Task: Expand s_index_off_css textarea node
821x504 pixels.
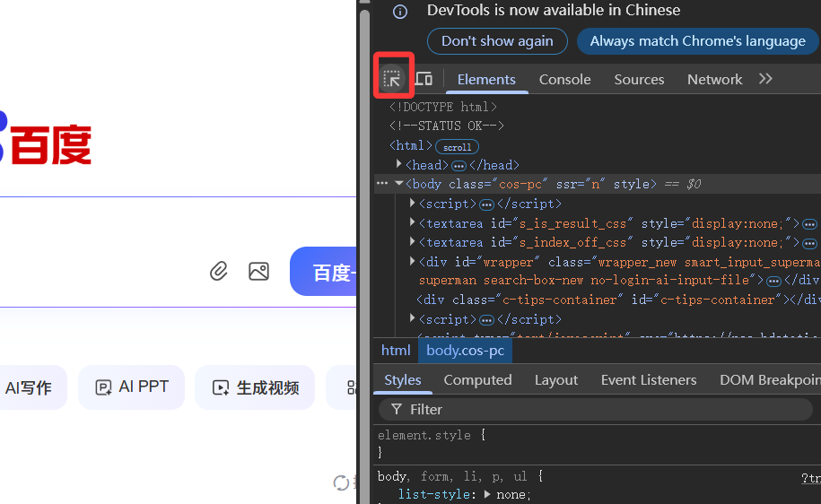Action: [x=413, y=241]
